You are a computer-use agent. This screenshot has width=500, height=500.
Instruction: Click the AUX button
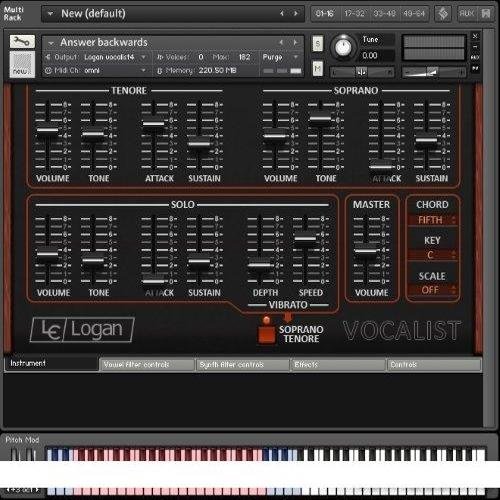point(467,14)
